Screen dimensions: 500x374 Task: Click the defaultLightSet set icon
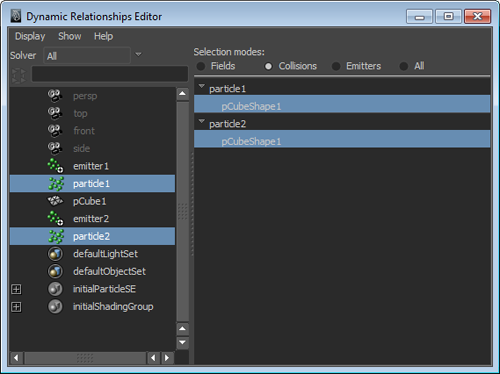55,254
